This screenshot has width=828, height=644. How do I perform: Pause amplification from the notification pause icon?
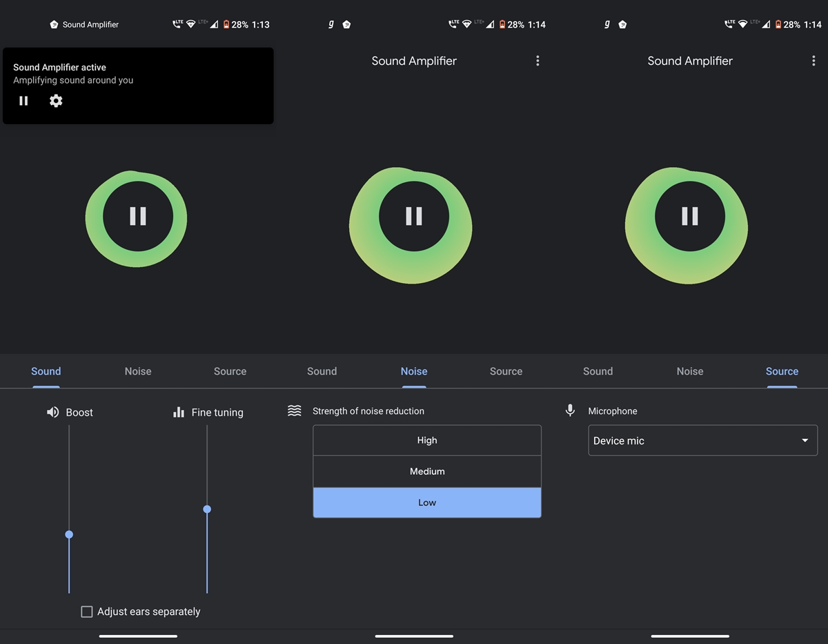(23, 101)
